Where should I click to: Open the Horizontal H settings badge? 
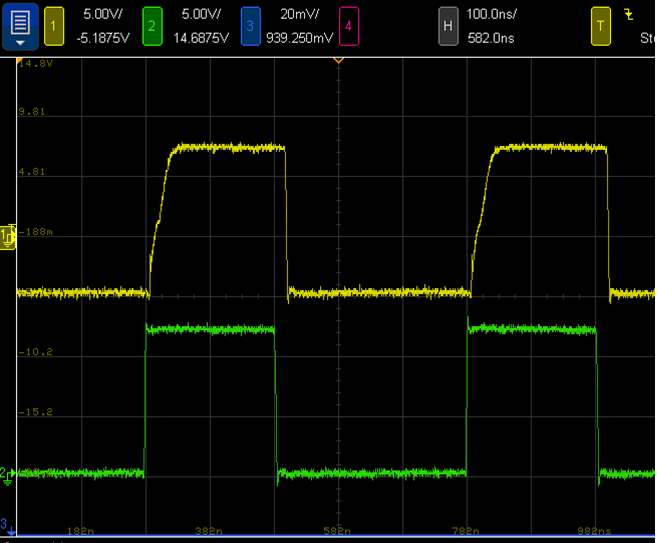click(449, 26)
